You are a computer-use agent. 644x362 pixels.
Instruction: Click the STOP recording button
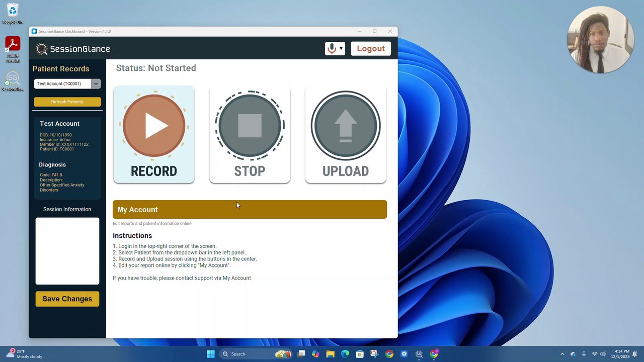click(x=250, y=134)
